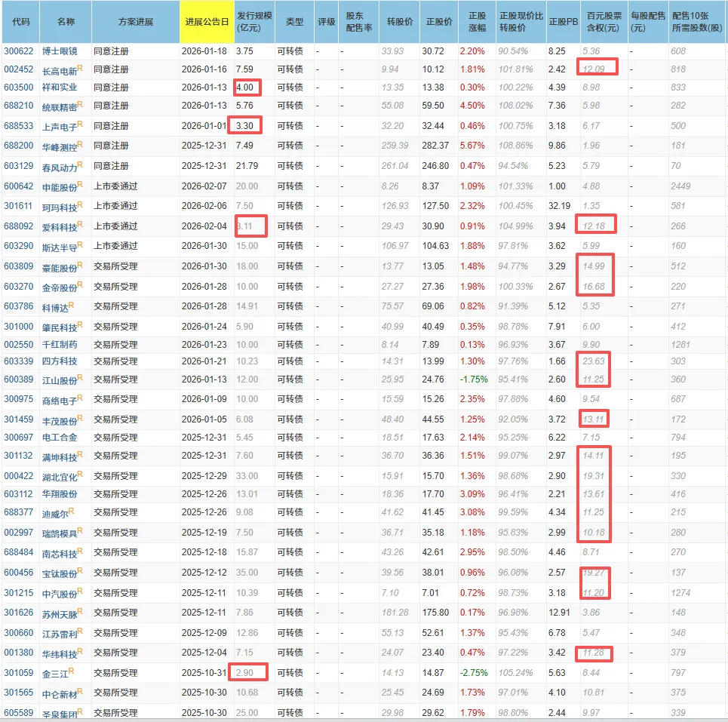Screen dimensions: 728x722
Task: Click the R marker beside 科博达
Action: [x=71, y=305]
